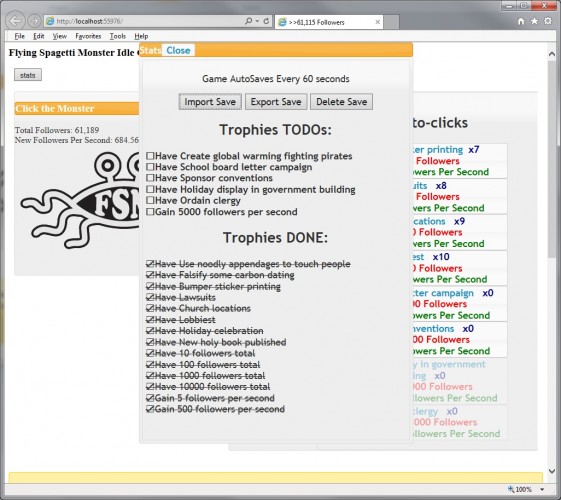
Task: Uncheck Have 10000 followers total trophy
Action: (150, 387)
